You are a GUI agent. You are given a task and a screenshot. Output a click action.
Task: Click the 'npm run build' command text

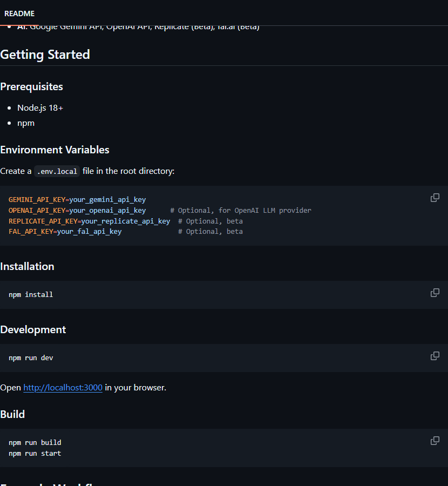tap(35, 443)
